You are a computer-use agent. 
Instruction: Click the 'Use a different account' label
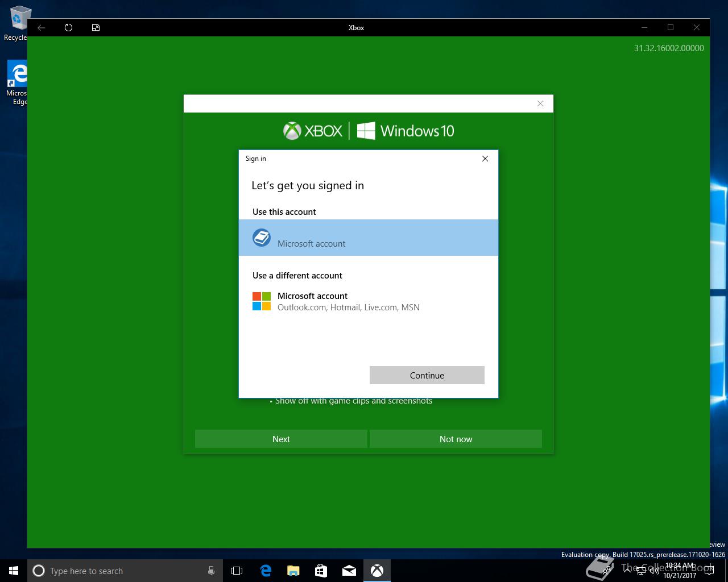(297, 275)
